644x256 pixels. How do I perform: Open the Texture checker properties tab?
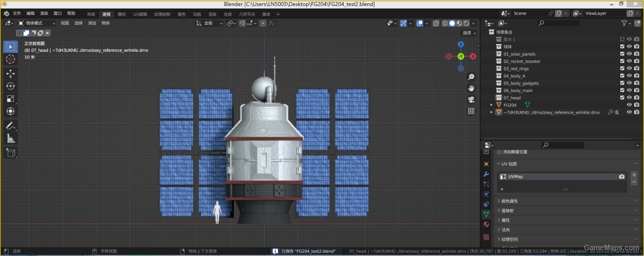pos(486,237)
